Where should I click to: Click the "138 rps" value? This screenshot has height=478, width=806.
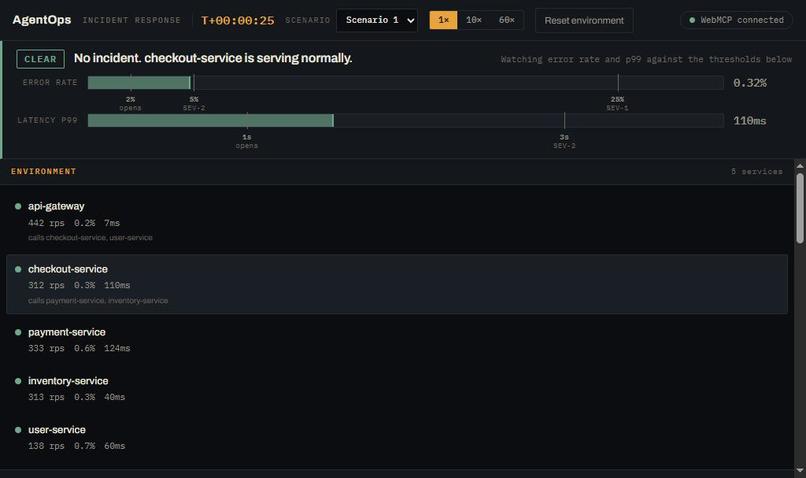tap(46, 446)
